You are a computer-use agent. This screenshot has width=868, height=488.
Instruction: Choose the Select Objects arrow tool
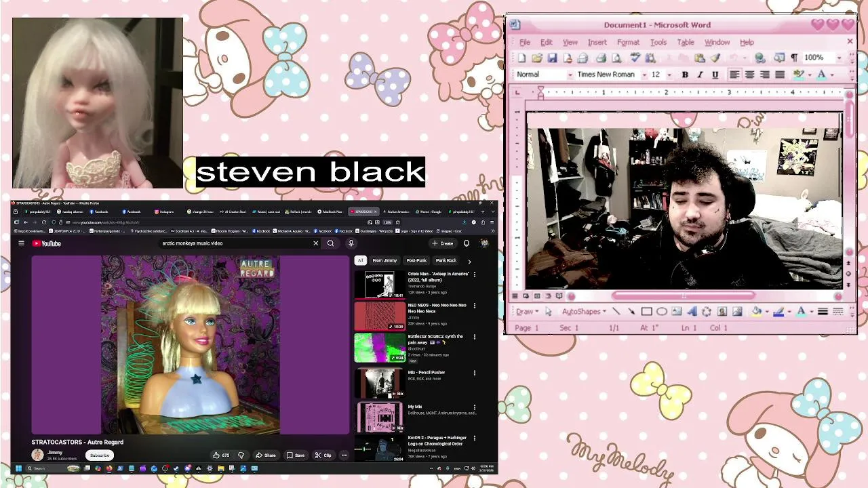[x=549, y=312]
